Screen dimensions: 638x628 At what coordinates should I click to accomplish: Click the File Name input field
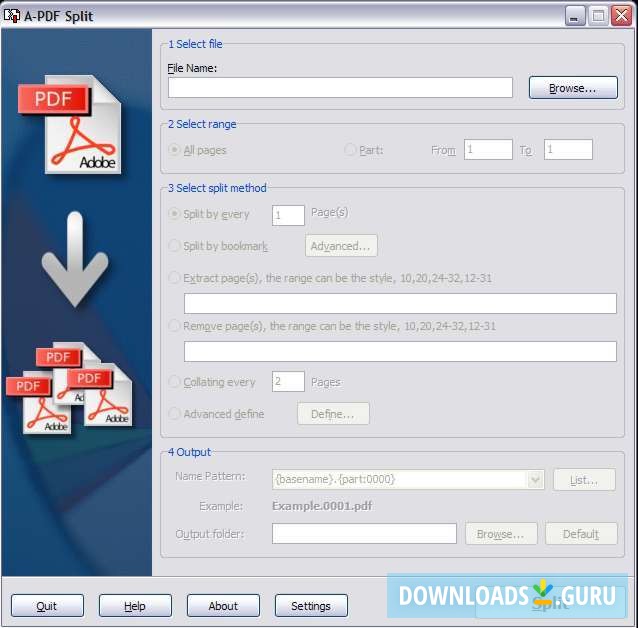340,88
